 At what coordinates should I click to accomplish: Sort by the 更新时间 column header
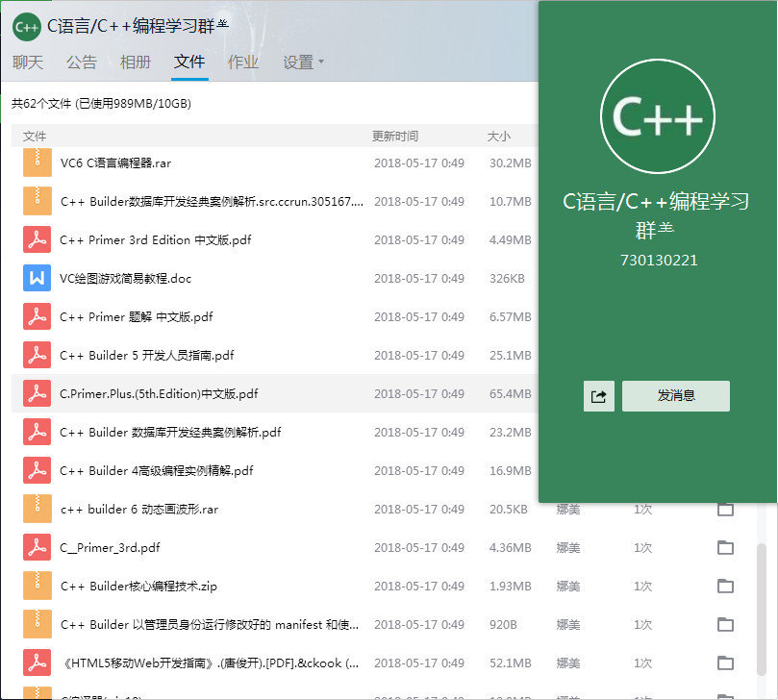pyautogui.click(x=395, y=136)
